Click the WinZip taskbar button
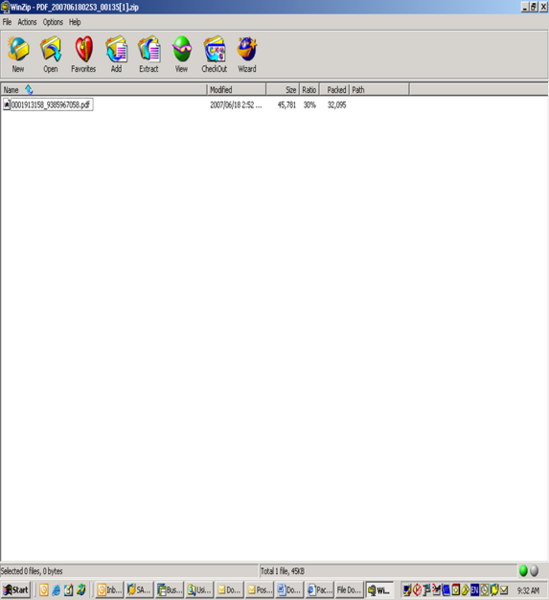This screenshot has width=549, height=600. tap(380, 590)
